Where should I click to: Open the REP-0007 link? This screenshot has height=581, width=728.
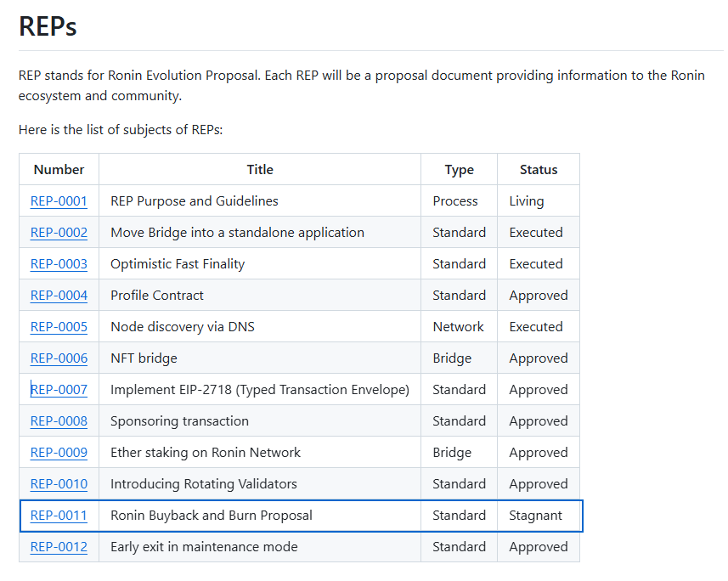pyautogui.click(x=59, y=390)
